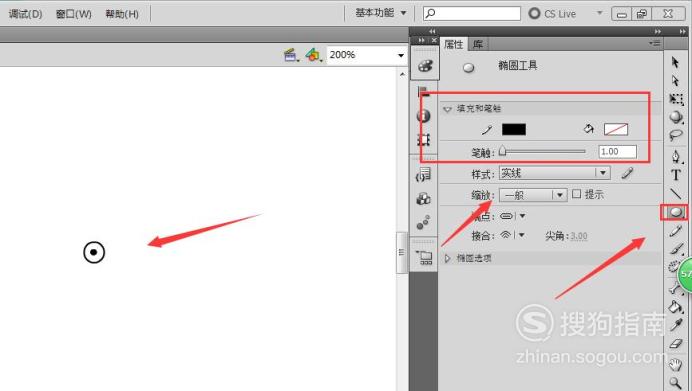Open the Code Snippets panel icon
The image size is (692, 391).
coord(424,175)
